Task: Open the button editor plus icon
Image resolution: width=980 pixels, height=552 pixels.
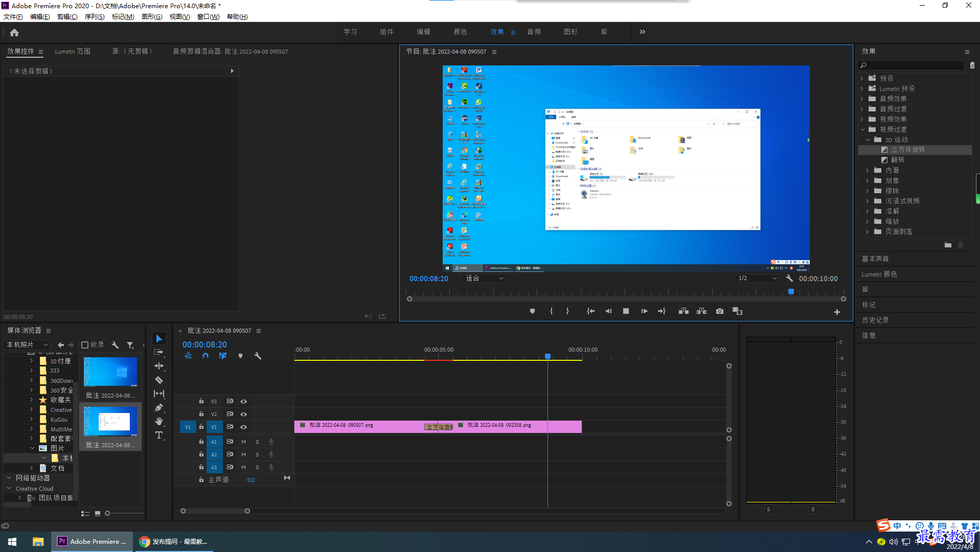Action: click(x=837, y=312)
